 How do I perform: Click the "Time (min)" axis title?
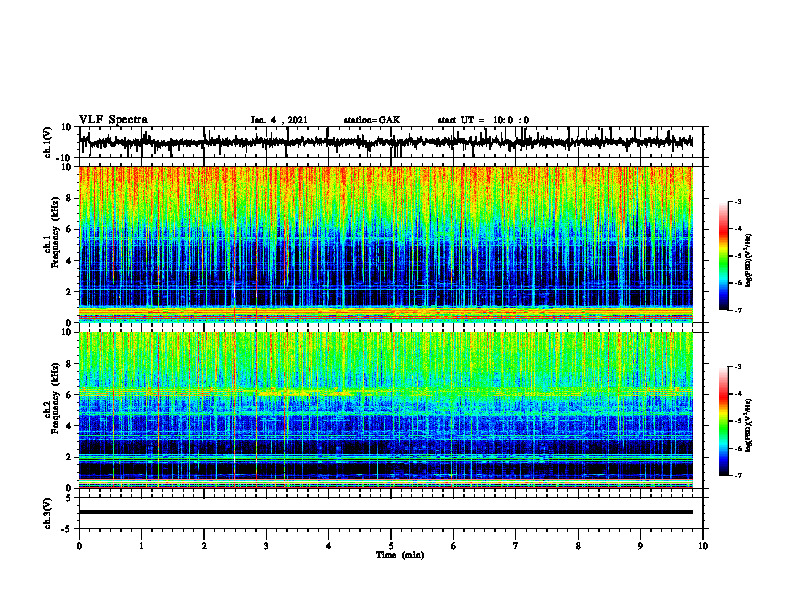click(x=400, y=555)
